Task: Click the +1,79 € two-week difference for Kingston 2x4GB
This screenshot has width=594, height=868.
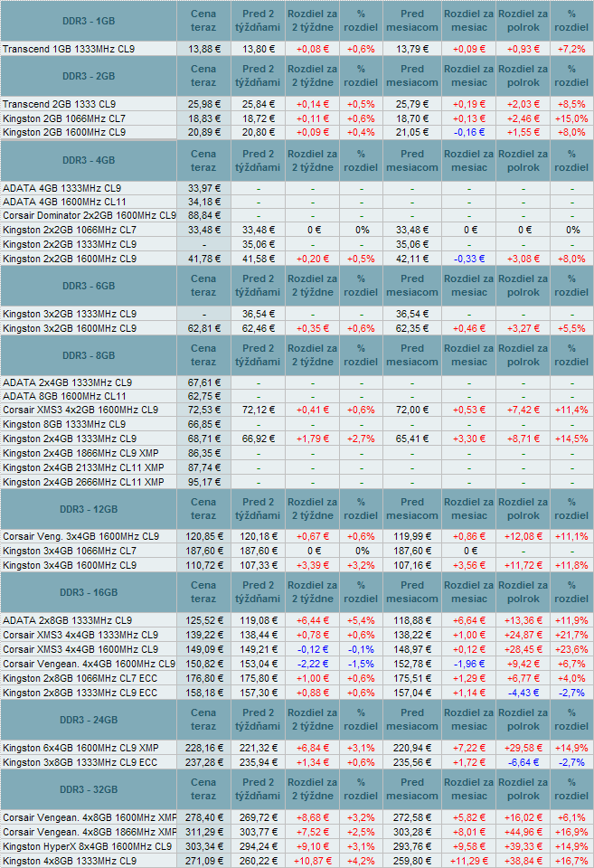Action: coord(313,439)
